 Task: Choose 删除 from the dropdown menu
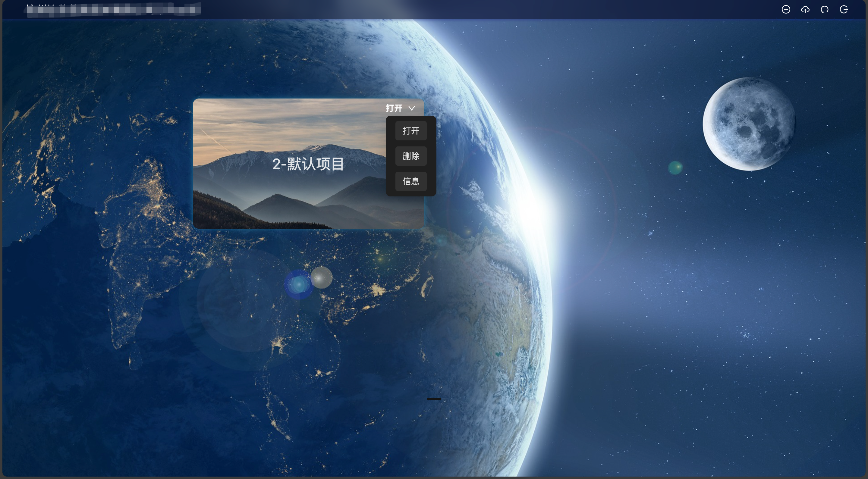(411, 156)
